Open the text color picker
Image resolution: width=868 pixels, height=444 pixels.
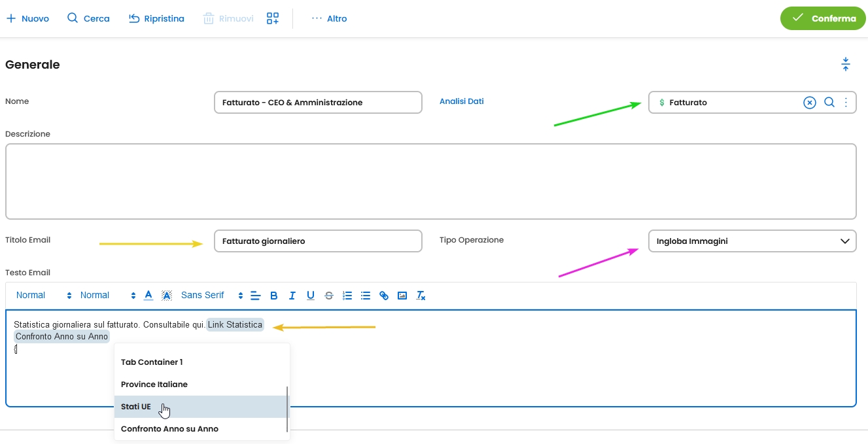(x=148, y=296)
